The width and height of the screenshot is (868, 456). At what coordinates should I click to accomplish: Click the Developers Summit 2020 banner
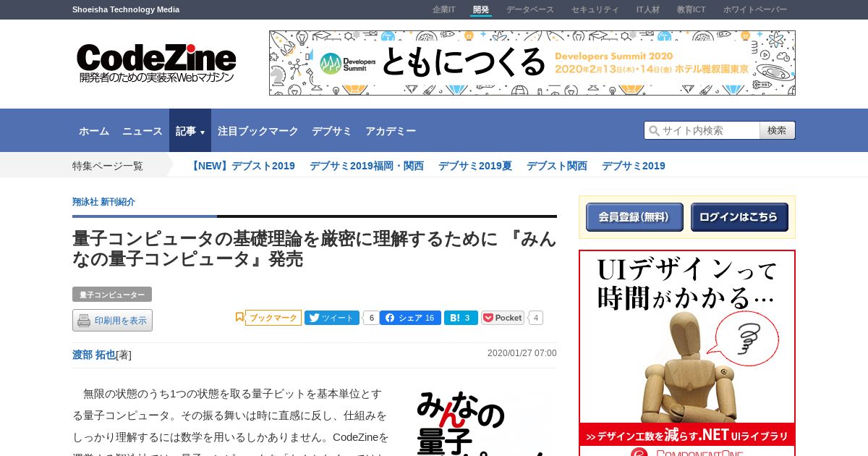pyautogui.click(x=532, y=63)
